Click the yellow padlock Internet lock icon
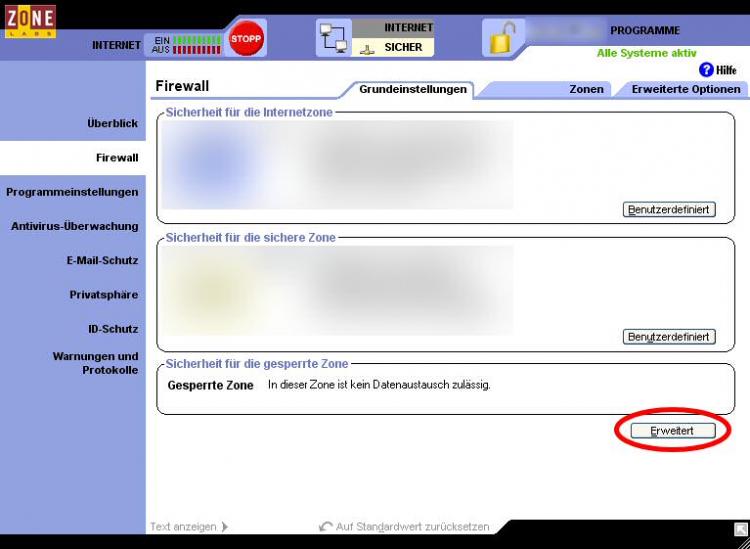 [x=502, y=38]
